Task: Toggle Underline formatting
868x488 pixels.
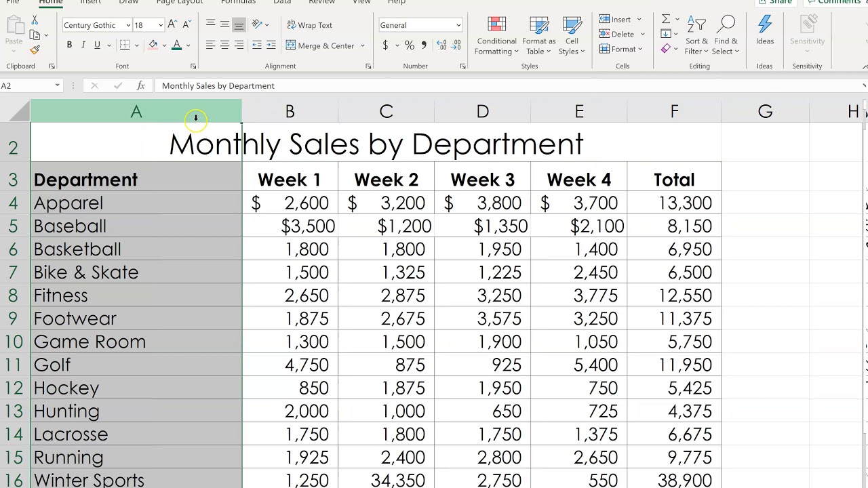Action: click(97, 45)
